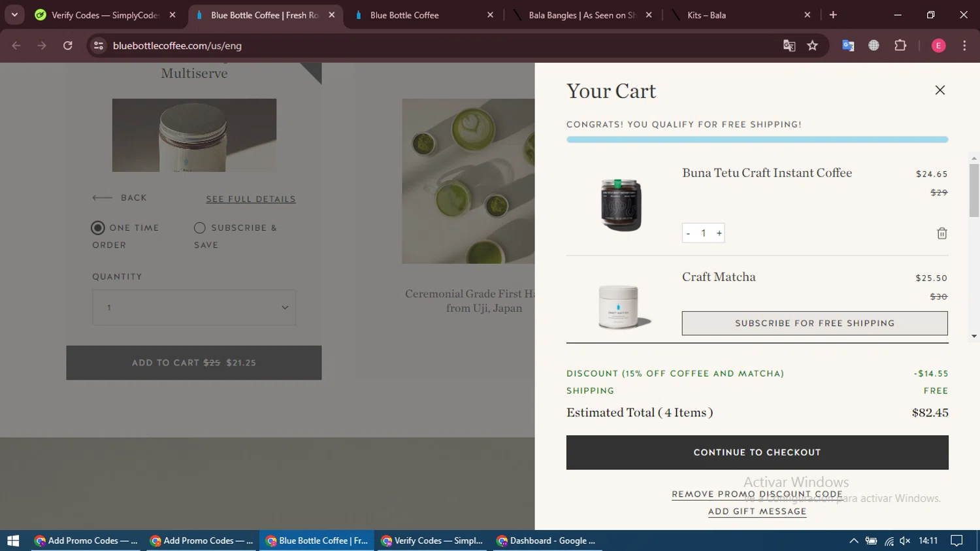Click Buna Tetu Craft Instant Coffee title

767,173
